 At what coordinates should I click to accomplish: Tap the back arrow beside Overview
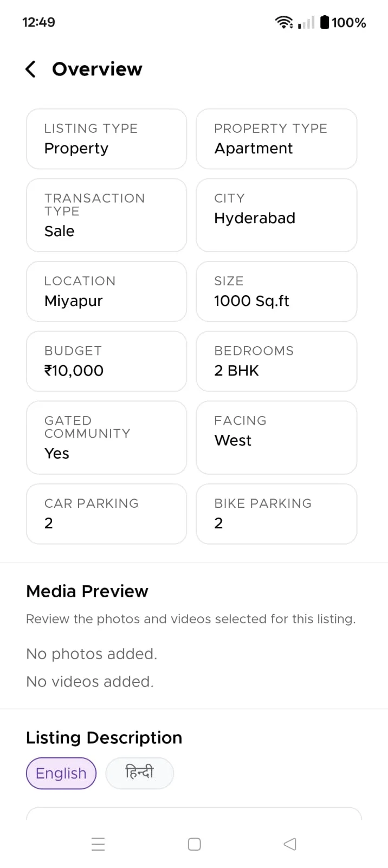click(x=31, y=69)
